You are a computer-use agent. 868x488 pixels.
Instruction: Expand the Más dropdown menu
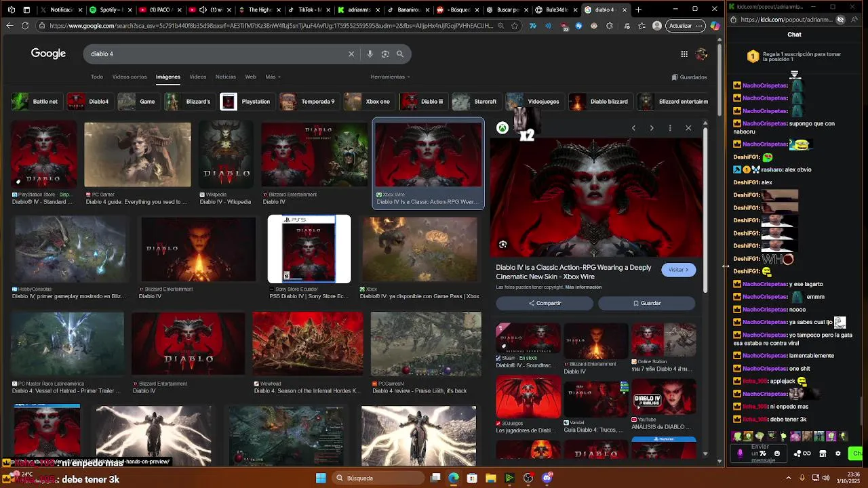[x=273, y=77]
